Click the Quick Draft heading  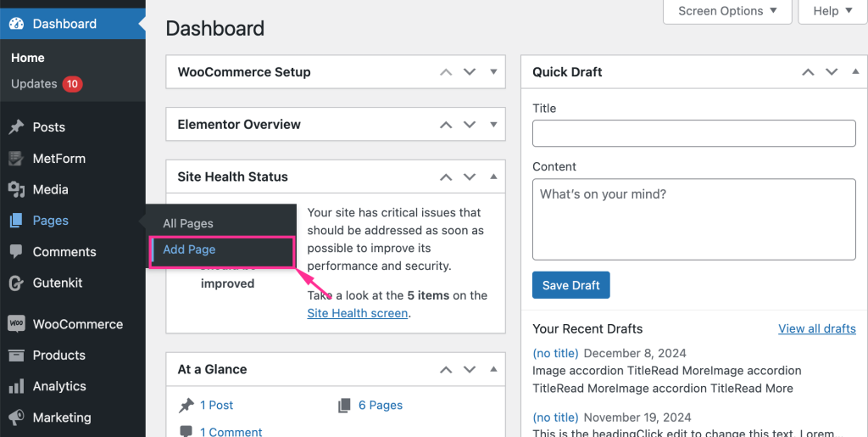tap(567, 72)
